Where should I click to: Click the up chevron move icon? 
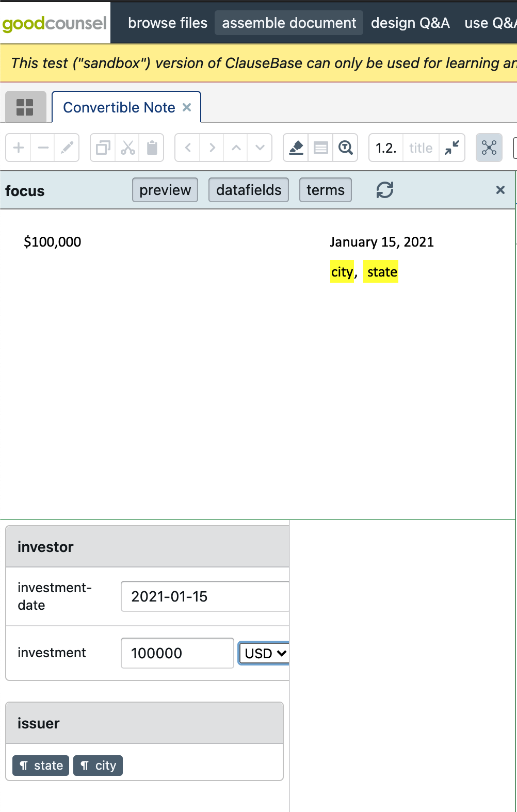[236, 148]
